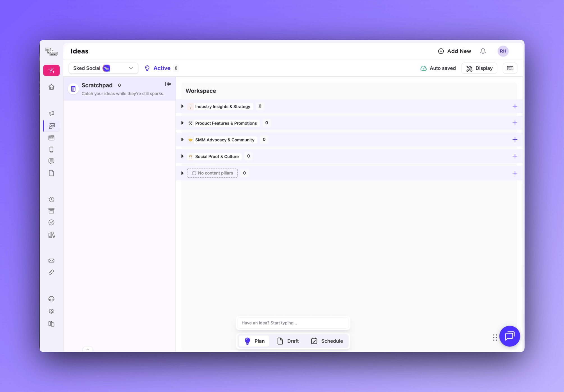Open the history clock icon in sidebar
Viewport: 564px width, 392px height.
tap(51, 199)
